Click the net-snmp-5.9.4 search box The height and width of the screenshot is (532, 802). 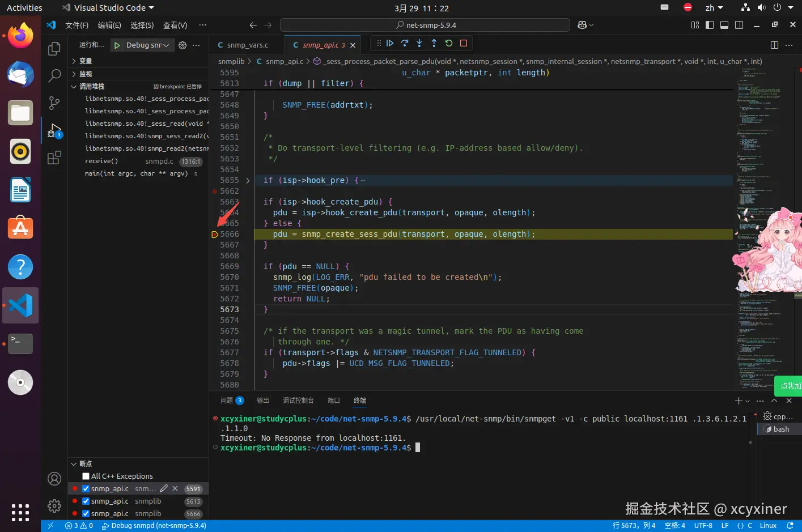click(x=425, y=25)
